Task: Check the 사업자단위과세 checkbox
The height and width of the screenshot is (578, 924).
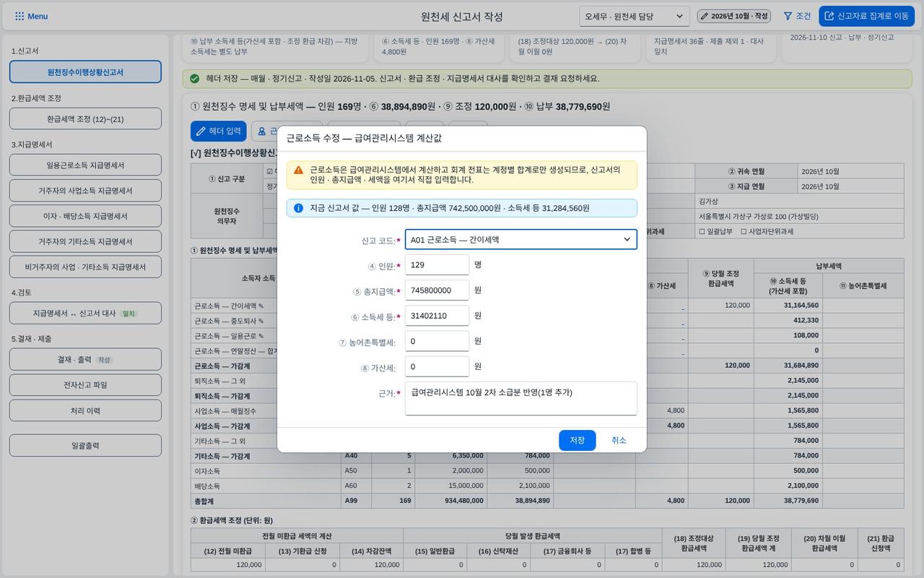Action: point(743,231)
